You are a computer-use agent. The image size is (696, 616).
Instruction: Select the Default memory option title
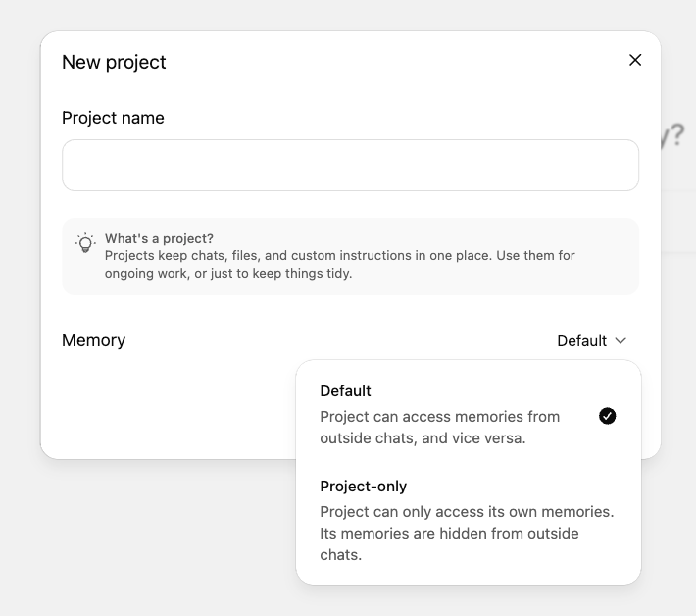[x=345, y=390]
